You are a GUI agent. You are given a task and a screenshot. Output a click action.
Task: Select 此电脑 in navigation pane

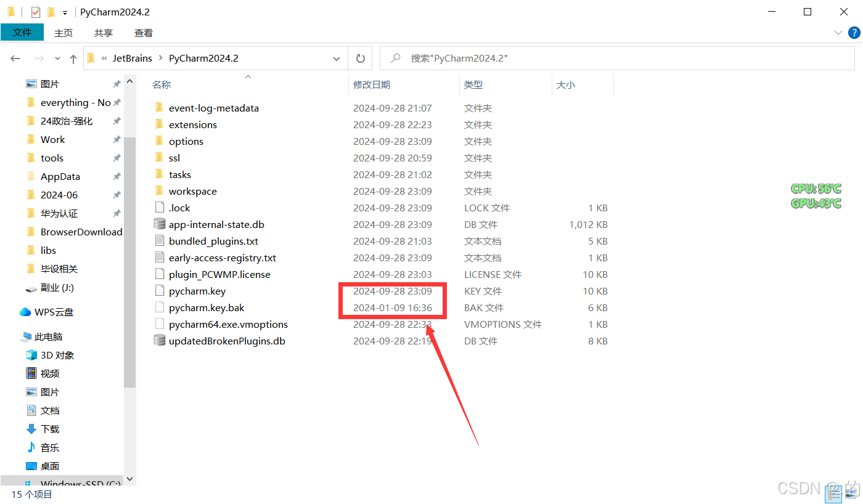pyautogui.click(x=48, y=336)
